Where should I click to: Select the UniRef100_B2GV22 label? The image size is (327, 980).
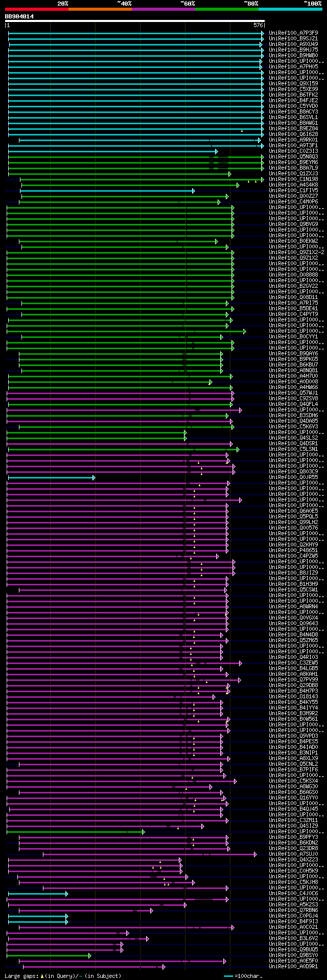coord(293,286)
